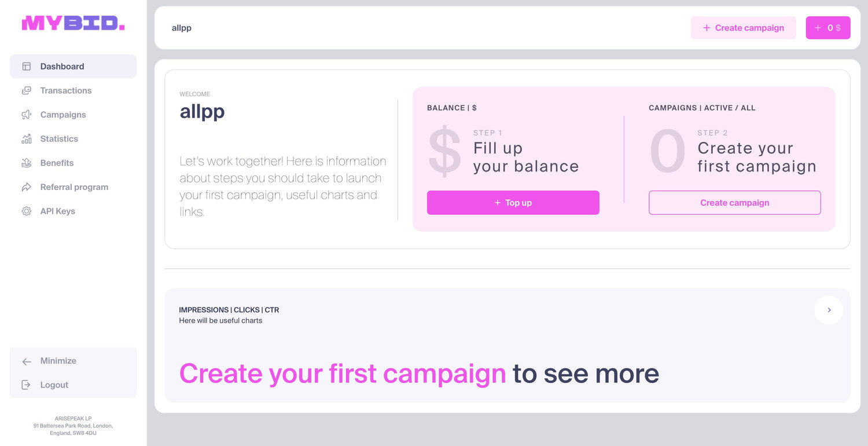Expand the Impressions charts chevron arrow
This screenshot has width=868, height=446.
tap(829, 310)
